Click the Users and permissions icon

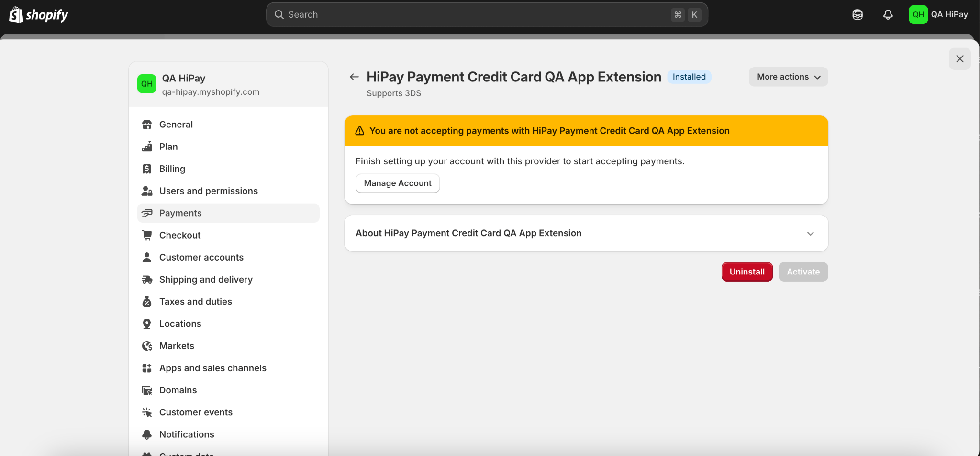(147, 191)
